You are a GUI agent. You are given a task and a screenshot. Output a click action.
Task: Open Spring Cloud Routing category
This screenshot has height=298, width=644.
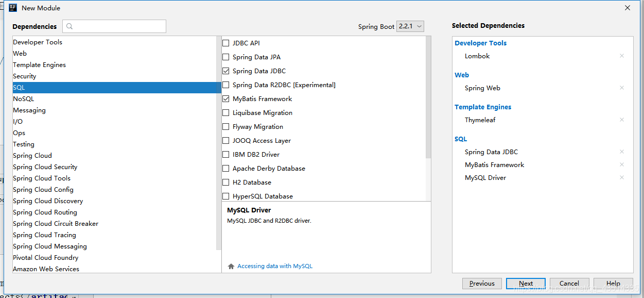114,212
